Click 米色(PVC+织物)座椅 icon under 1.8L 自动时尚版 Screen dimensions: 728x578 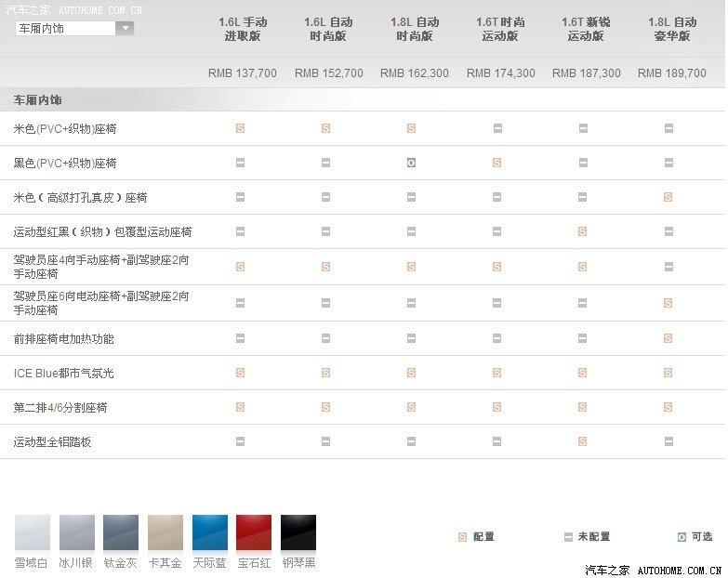(411, 128)
